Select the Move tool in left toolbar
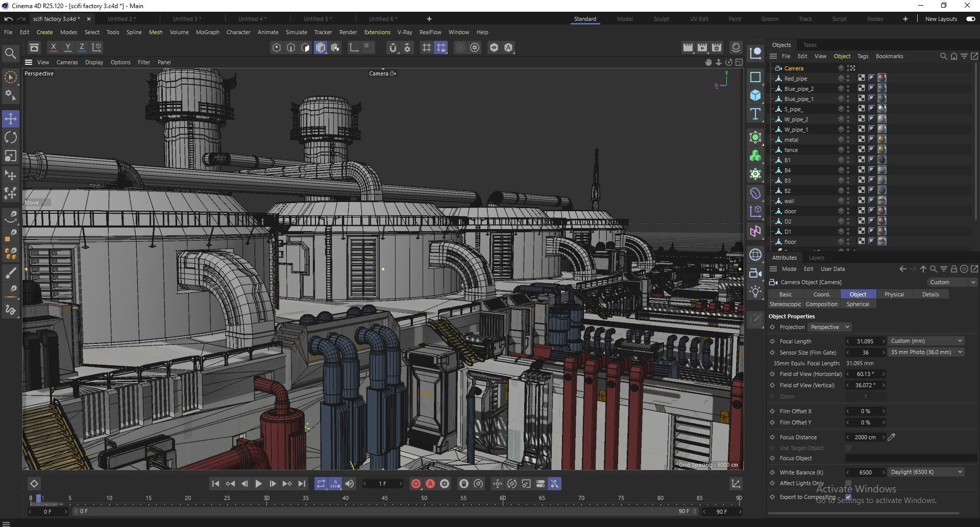 tap(11, 119)
